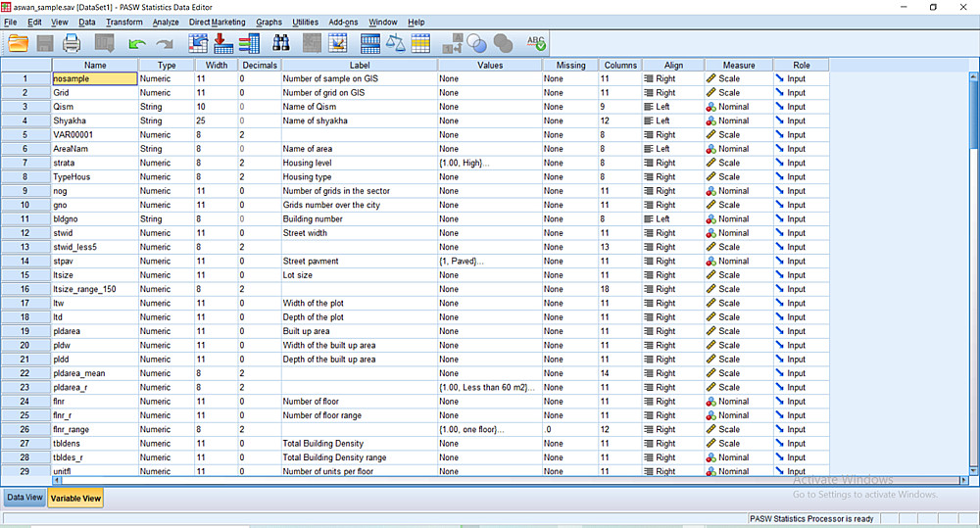980x528 pixels.
Task: Click the variable name 'pldarea_mean'
Action: coord(79,373)
